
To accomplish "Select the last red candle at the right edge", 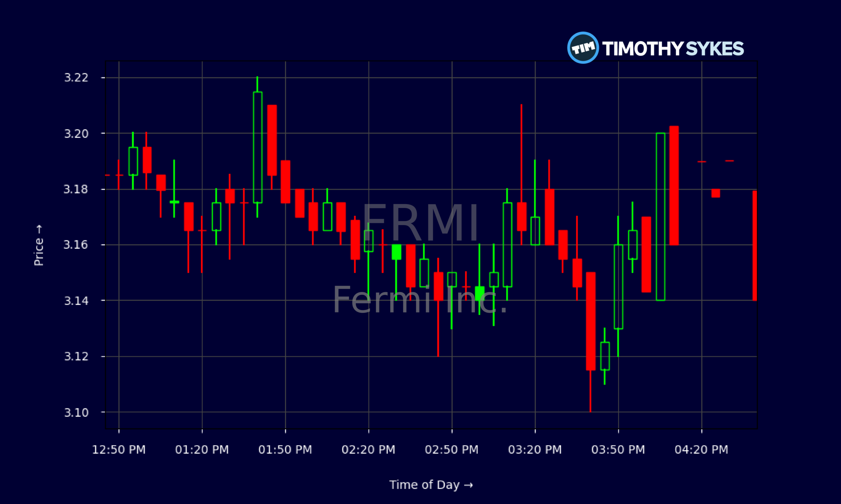I will click(x=755, y=245).
